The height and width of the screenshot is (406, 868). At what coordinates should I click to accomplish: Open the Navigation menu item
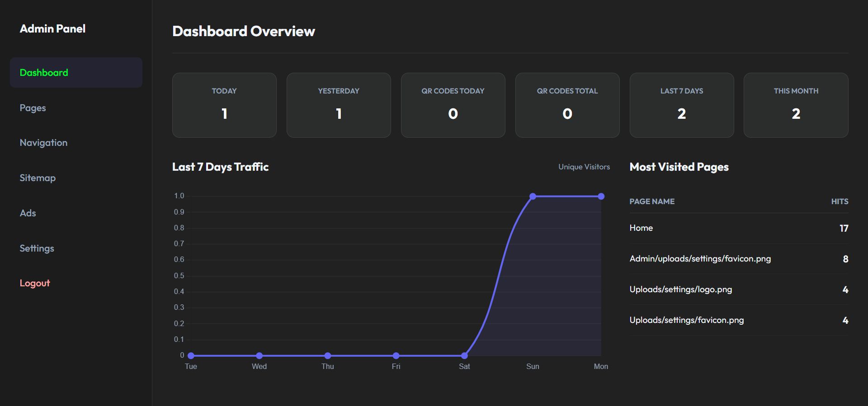43,143
